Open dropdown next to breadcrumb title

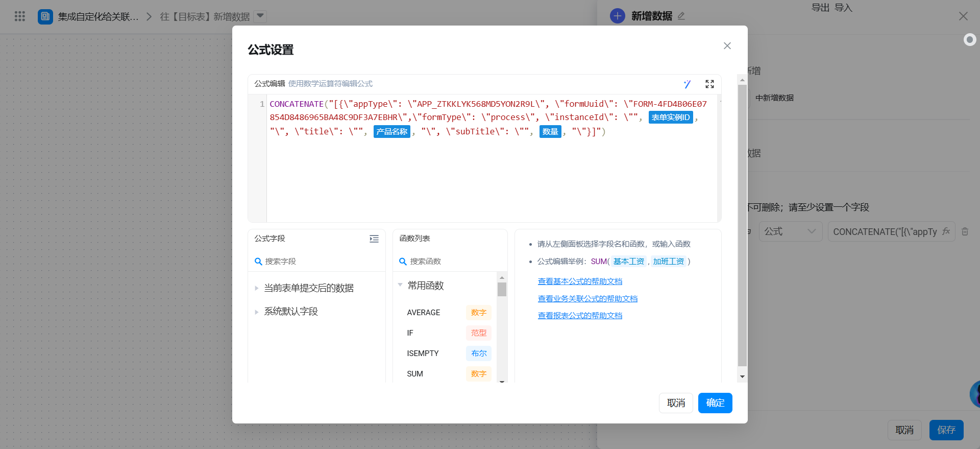(x=260, y=16)
